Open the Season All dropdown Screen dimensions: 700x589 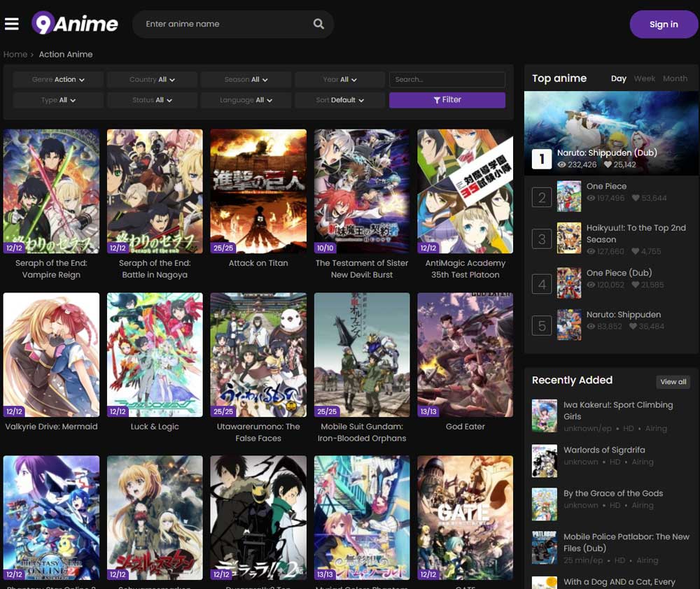coord(246,80)
